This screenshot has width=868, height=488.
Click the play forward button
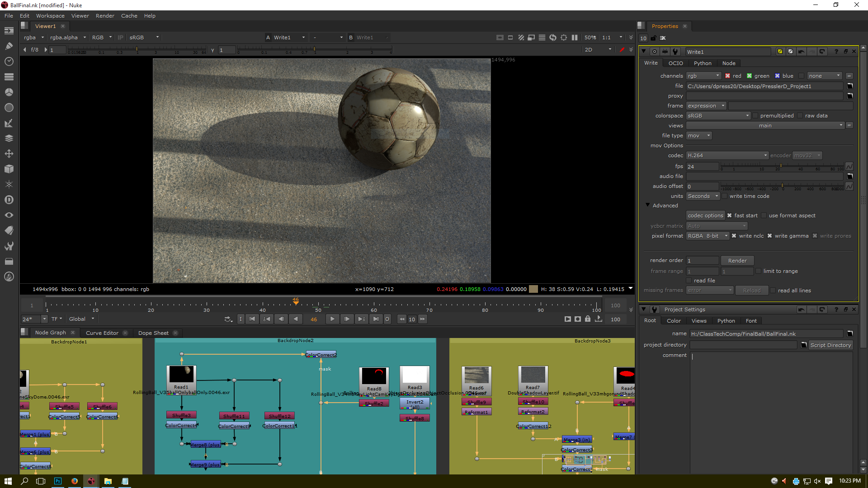pyautogui.click(x=332, y=319)
